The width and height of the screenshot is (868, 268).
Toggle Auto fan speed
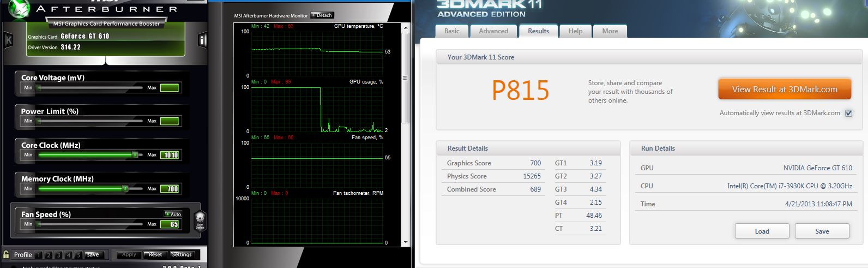(173, 214)
